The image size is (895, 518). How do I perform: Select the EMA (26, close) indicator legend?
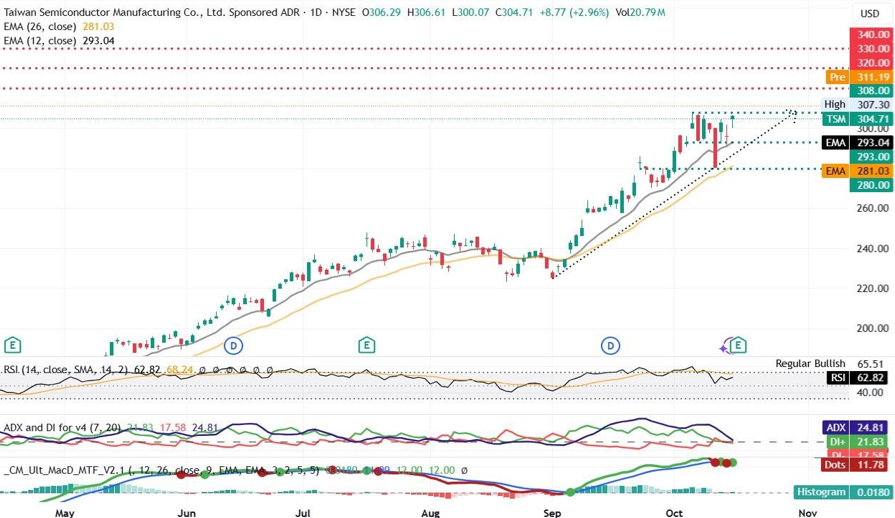pos(44,26)
